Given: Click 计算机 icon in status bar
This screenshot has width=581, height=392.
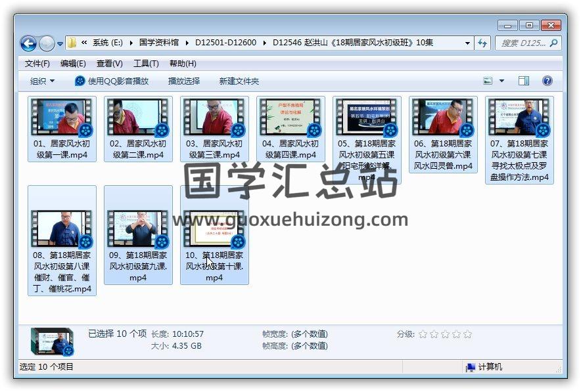Looking at the screenshot, I should 470,367.
